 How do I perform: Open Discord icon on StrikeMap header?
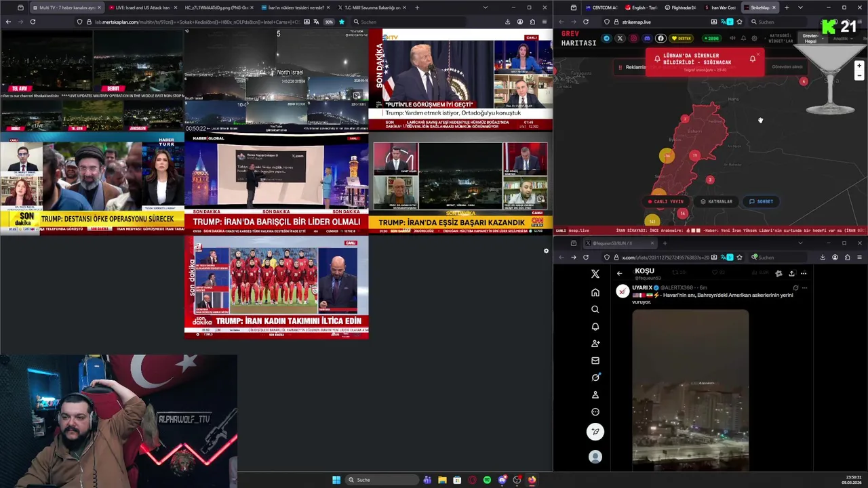[647, 39]
